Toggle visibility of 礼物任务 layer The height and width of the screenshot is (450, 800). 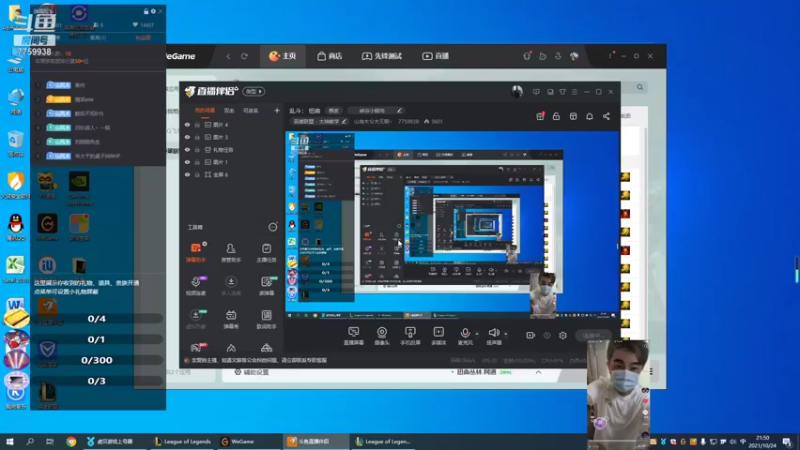coord(187,150)
